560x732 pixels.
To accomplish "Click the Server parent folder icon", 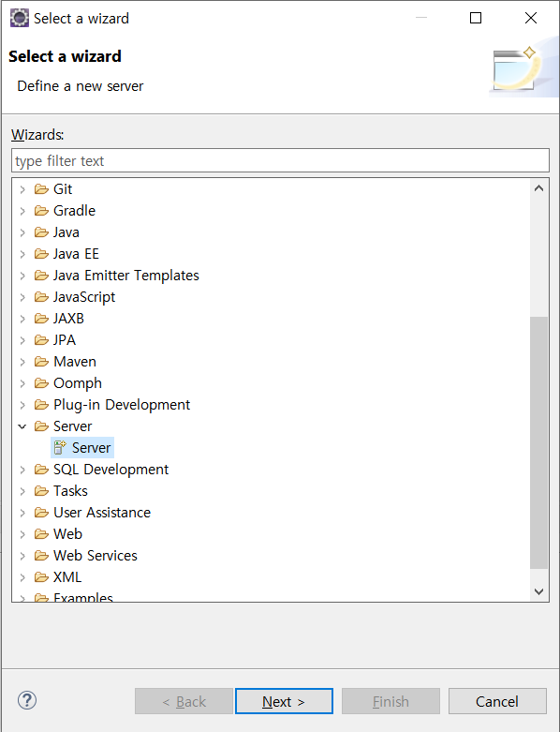I will coord(41,426).
